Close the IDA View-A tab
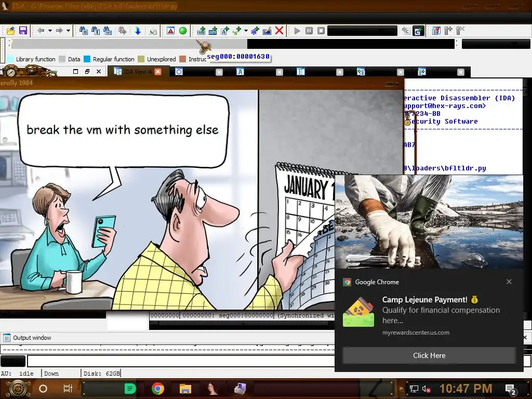 (x=158, y=72)
